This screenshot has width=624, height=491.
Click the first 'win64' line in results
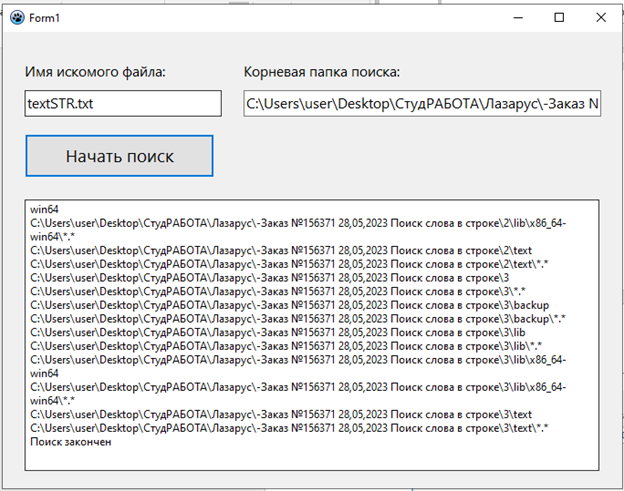coord(46,209)
